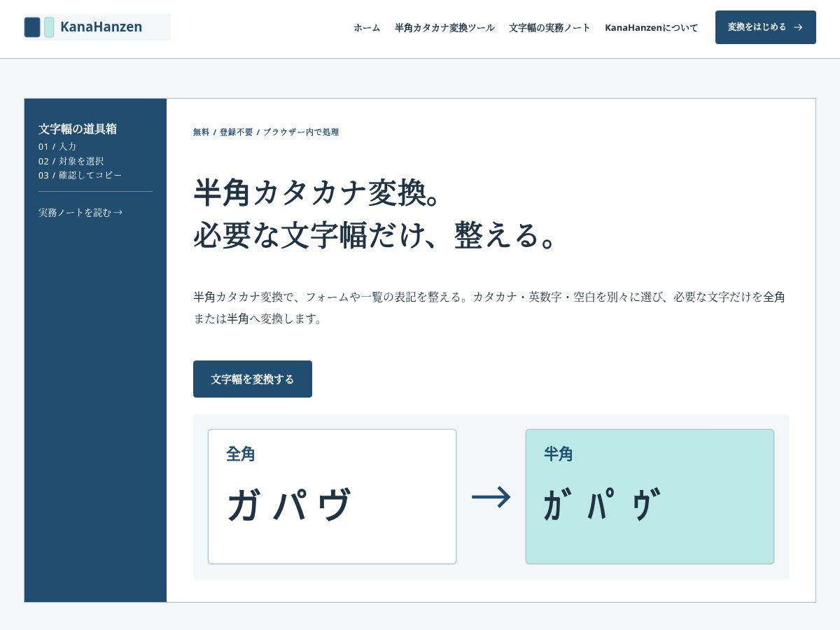Click the full-width ガ パ ヴ sample
840x630 pixels.
click(x=288, y=505)
